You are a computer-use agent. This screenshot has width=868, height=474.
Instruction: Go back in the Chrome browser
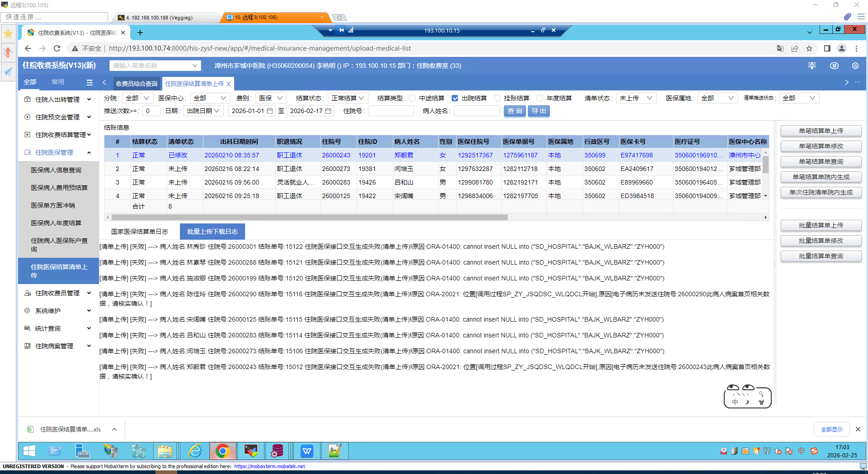(x=28, y=48)
